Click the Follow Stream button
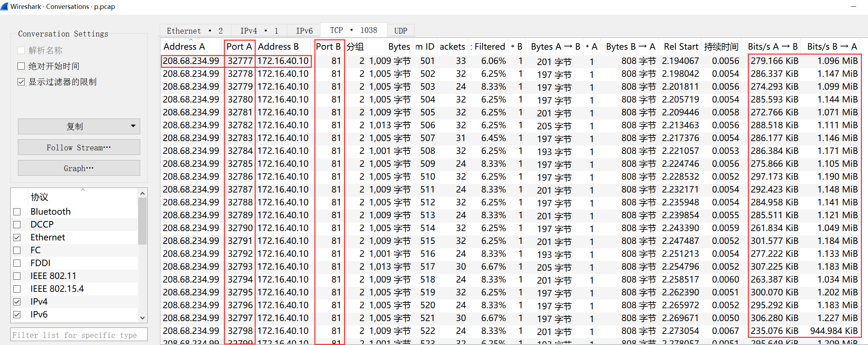The width and height of the screenshot is (868, 345). pyautogui.click(x=79, y=147)
